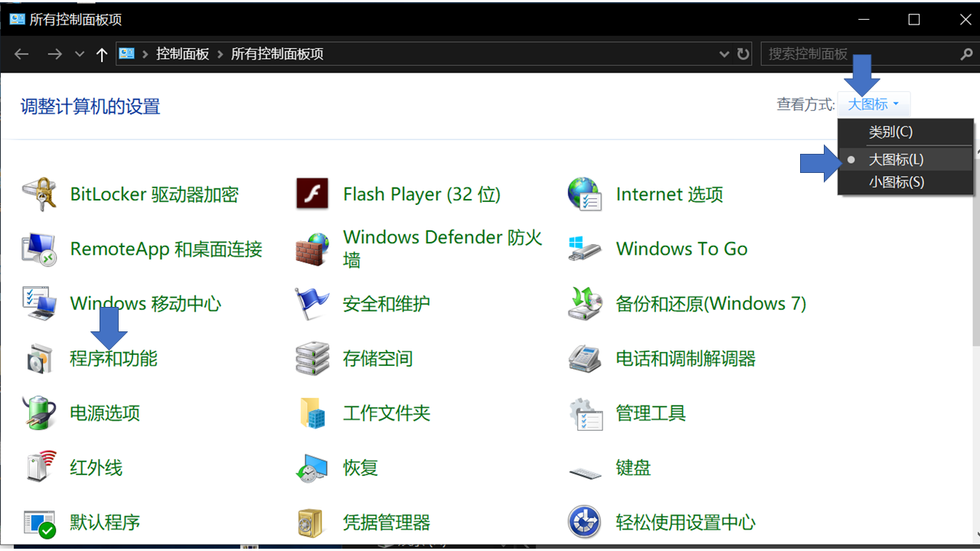The height and width of the screenshot is (551, 980).
Task: Click the forward navigation arrow
Action: (x=54, y=54)
